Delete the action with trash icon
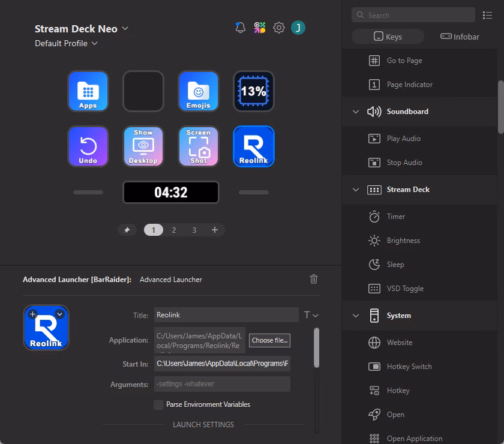Screen dimensions: 504x444 point(314,279)
